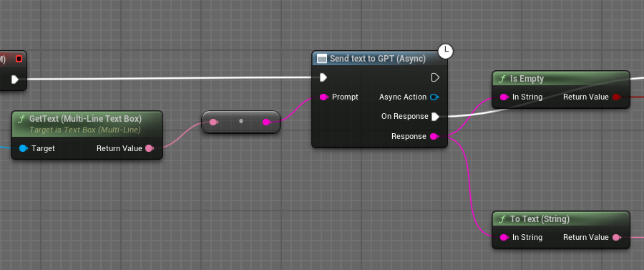Click the clock latent icon on Send text to GPT
Image resolution: width=644 pixels, height=270 pixels.
pyautogui.click(x=446, y=52)
